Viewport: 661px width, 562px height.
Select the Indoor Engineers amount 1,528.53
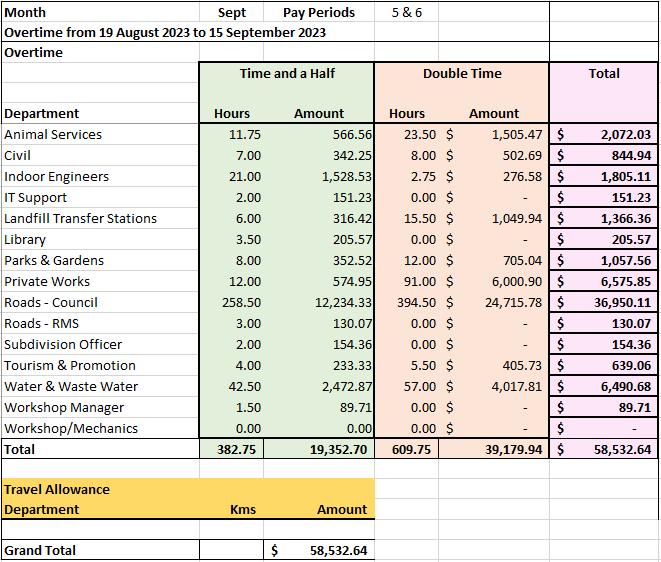click(318, 176)
